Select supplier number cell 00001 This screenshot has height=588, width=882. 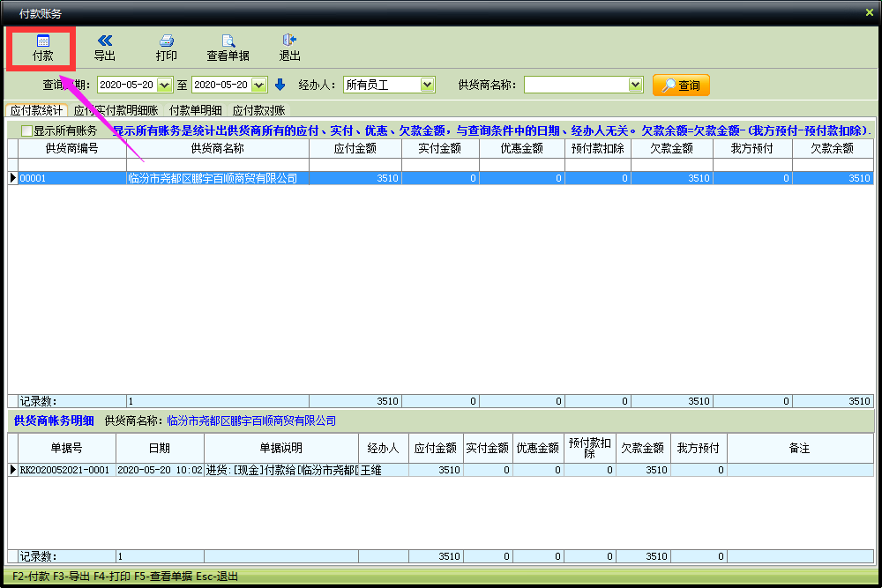[x=72, y=178]
